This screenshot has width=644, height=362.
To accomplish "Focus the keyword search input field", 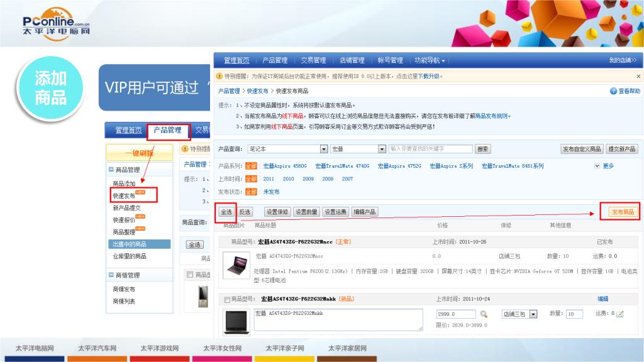I will click(x=430, y=149).
